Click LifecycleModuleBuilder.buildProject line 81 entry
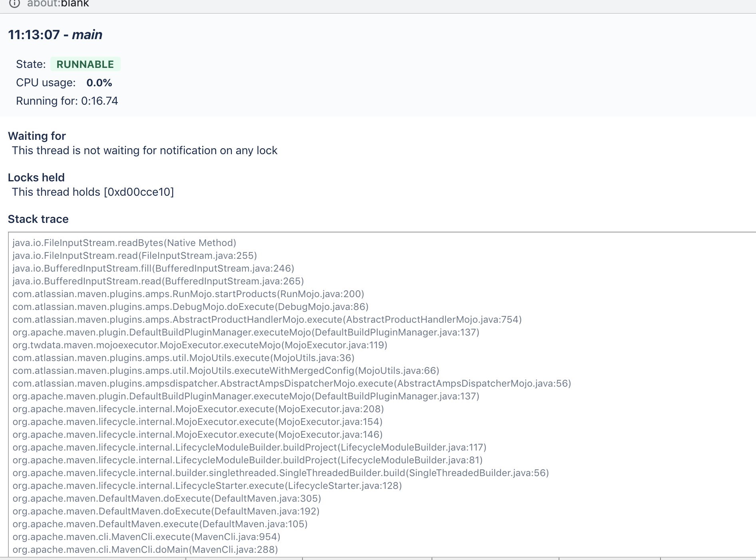Screen dimensions: 756x560 (248, 460)
